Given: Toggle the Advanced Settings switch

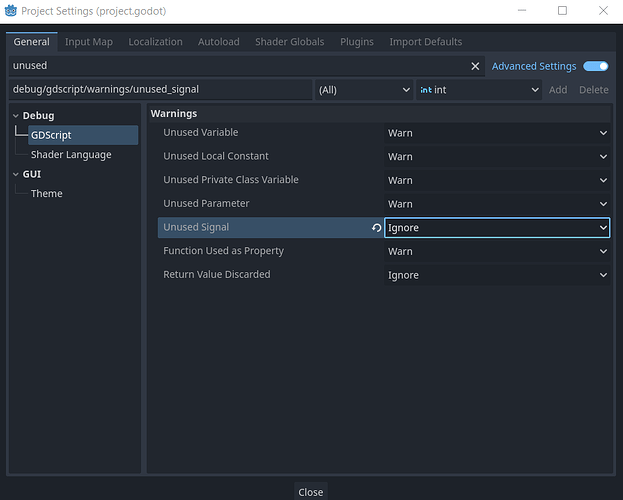Looking at the screenshot, I should [x=596, y=66].
